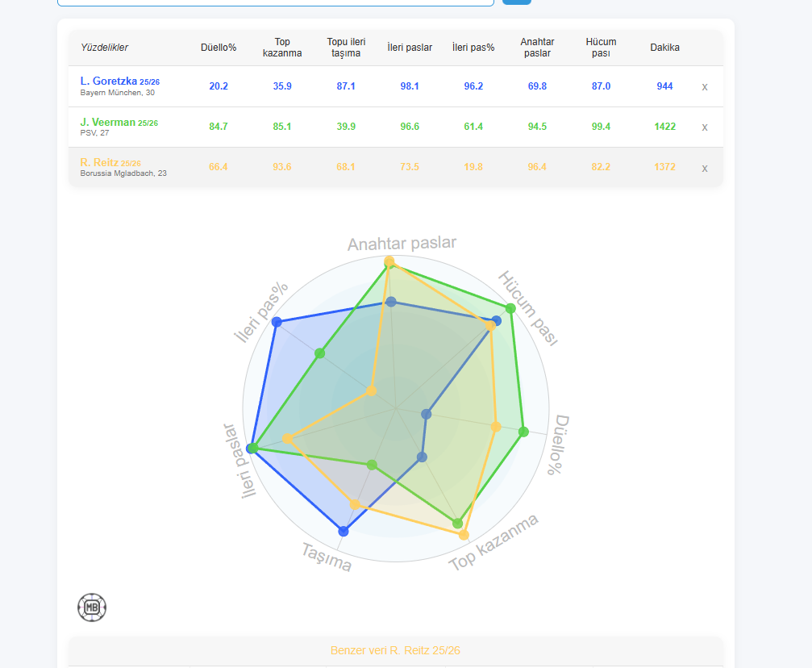Click Veerman's green Hücum pası radar point

(x=510, y=309)
